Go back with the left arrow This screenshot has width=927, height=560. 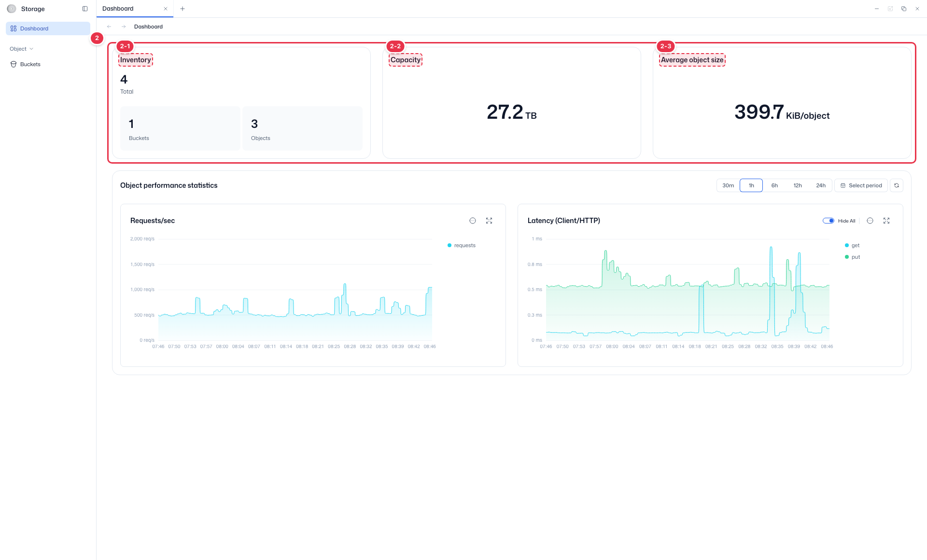[x=109, y=27]
